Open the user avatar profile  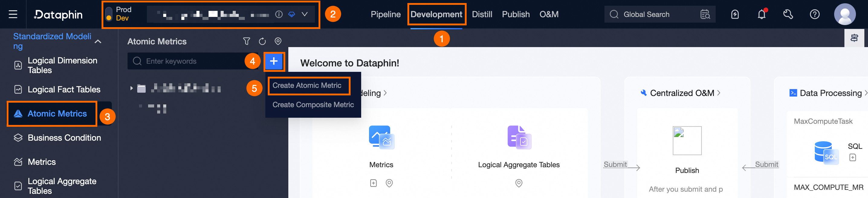click(x=844, y=14)
